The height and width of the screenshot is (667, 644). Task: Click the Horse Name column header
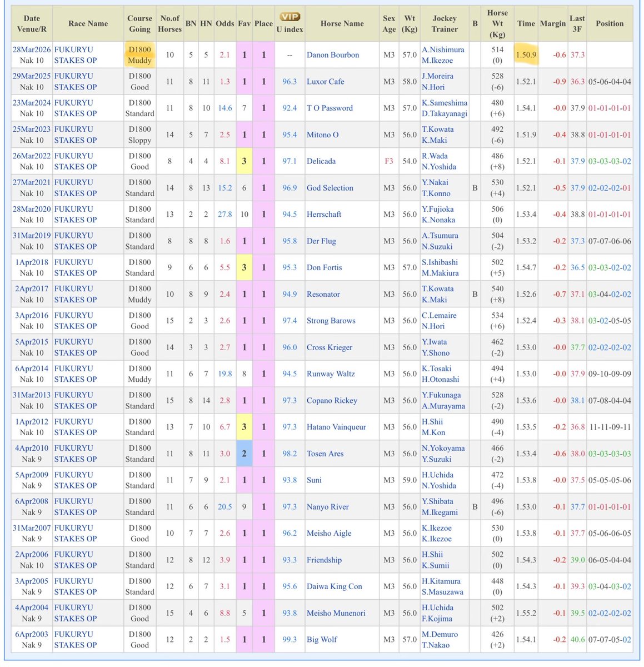tap(342, 24)
